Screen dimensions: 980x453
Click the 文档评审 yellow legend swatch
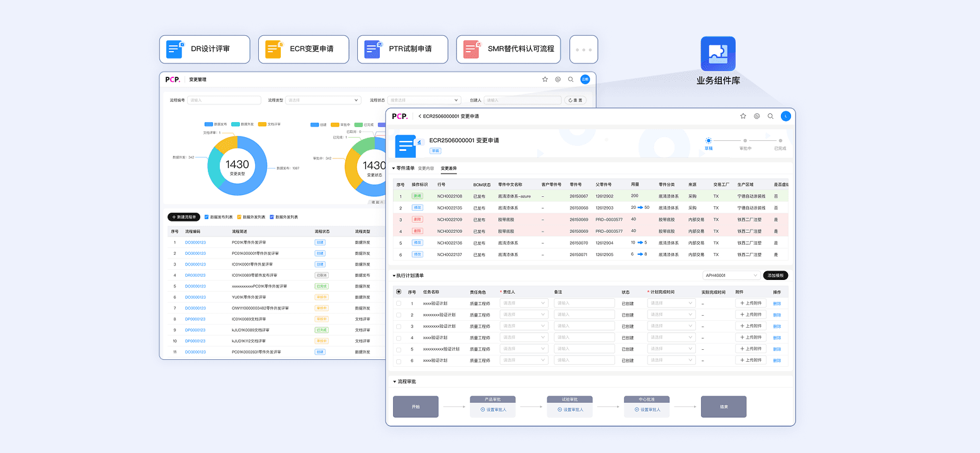point(262,125)
